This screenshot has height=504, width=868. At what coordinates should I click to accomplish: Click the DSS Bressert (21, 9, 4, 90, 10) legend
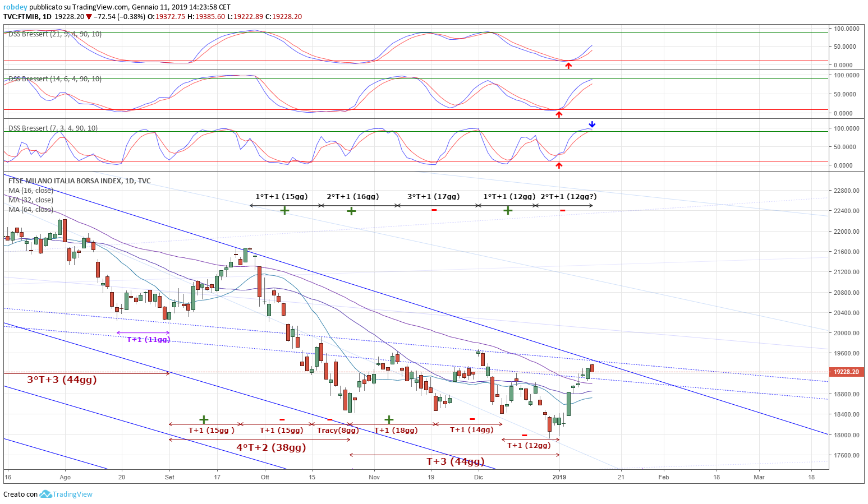tap(55, 34)
